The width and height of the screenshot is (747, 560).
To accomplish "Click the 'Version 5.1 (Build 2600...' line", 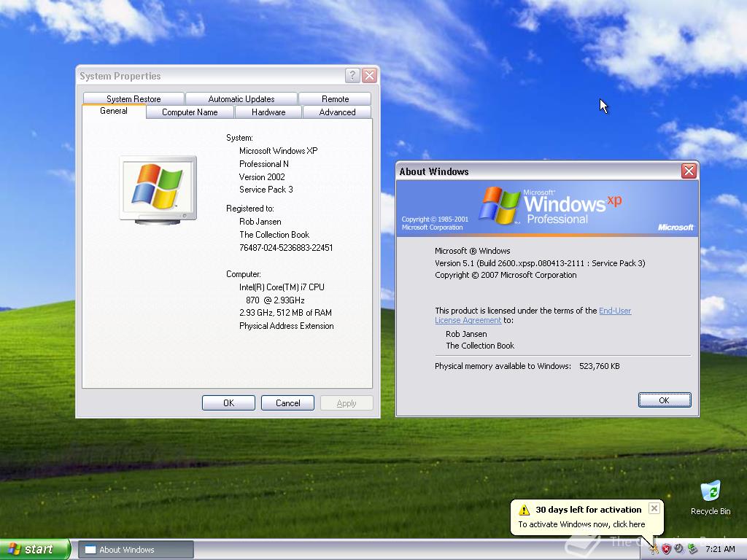I will pos(540,263).
